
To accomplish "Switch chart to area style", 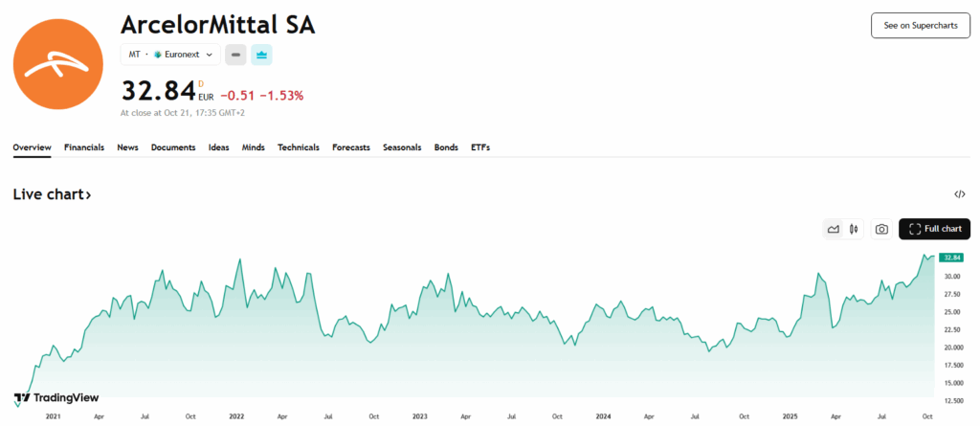I will 834,229.
